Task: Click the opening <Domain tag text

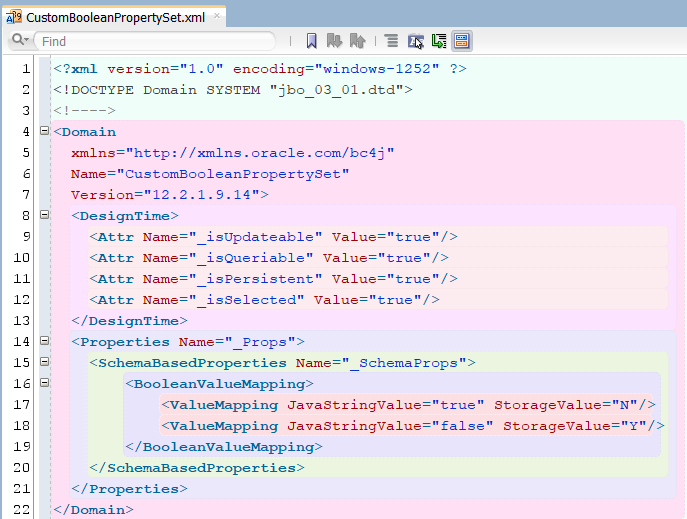Action: (x=85, y=132)
